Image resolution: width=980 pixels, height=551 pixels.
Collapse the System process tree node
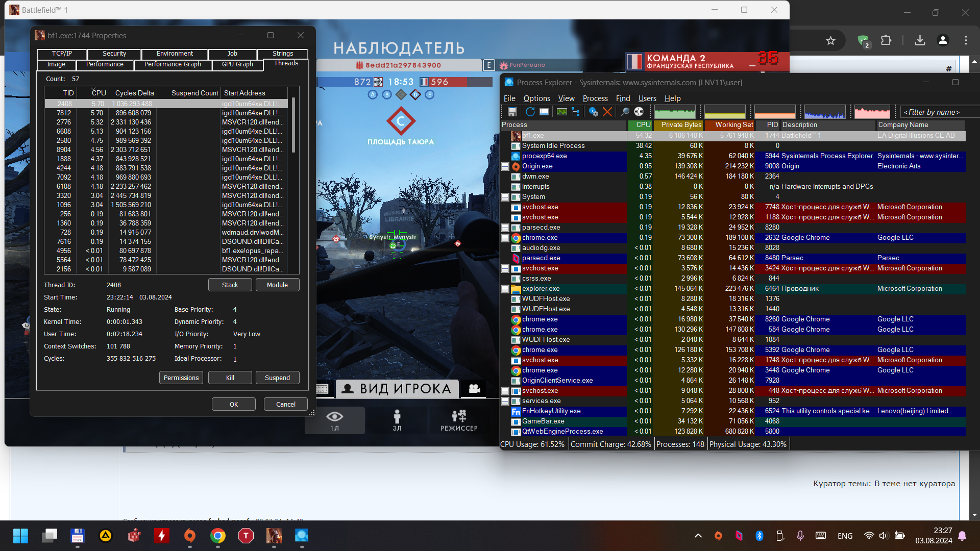505,197
